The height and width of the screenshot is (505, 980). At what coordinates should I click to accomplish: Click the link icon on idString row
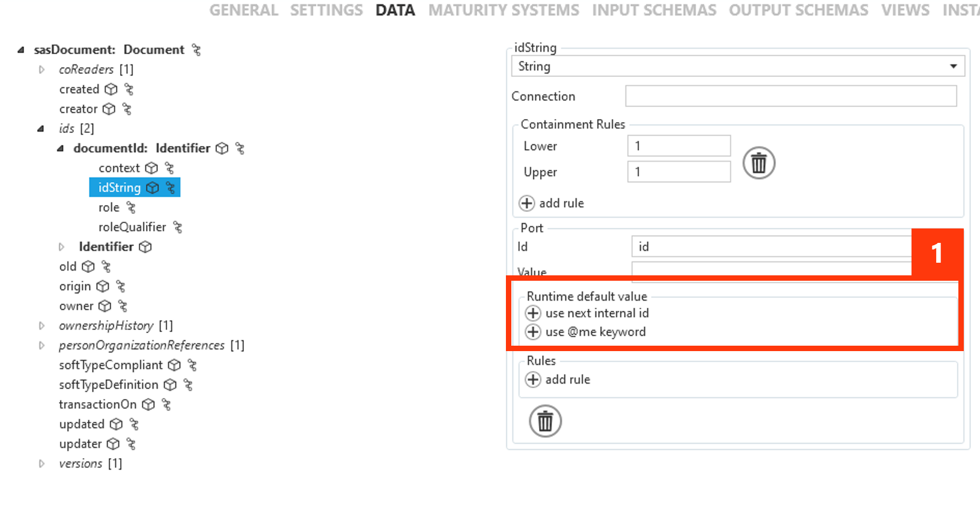[x=171, y=188]
